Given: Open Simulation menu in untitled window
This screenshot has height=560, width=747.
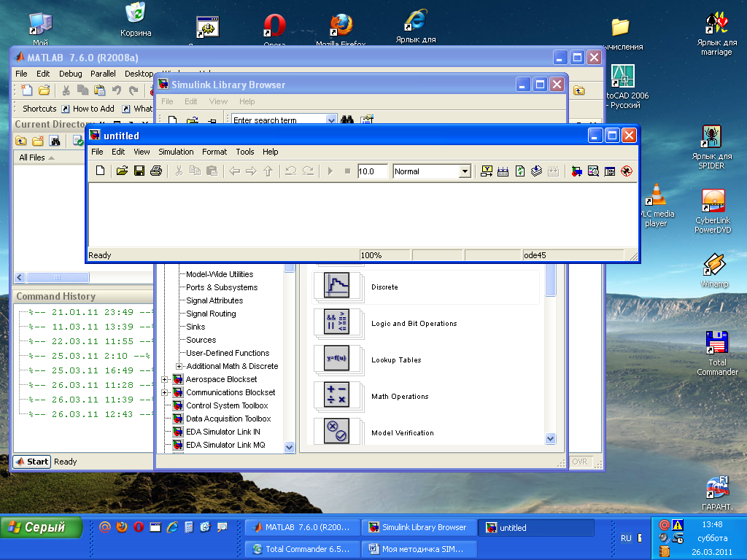Looking at the screenshot, I should tap(176, 152).
